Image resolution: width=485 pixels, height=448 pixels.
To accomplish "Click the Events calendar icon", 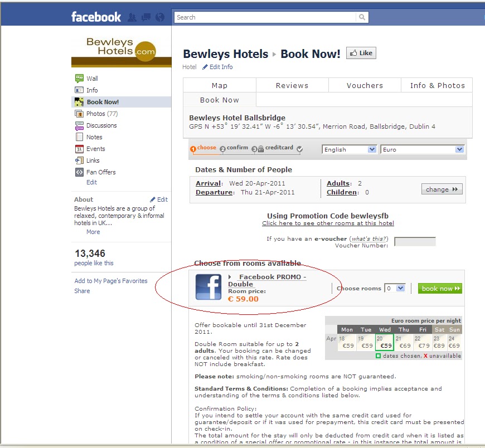I will click(x=79, y=149).
